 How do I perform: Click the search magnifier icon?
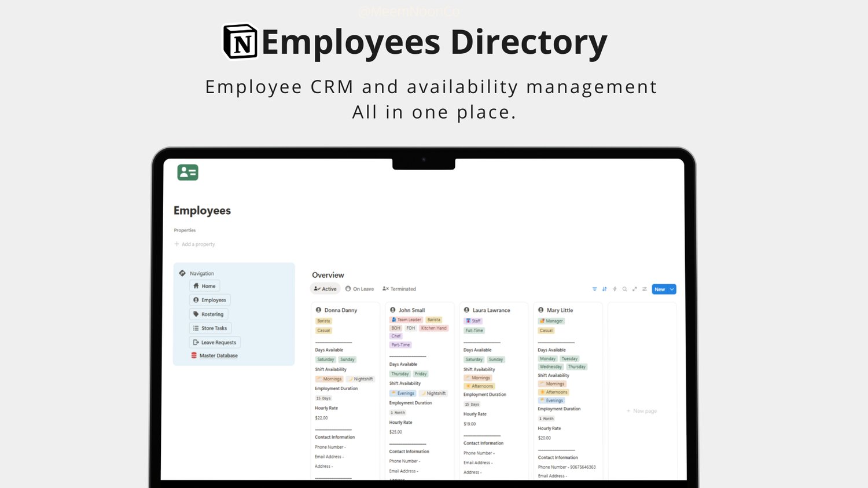coord(624,289)
